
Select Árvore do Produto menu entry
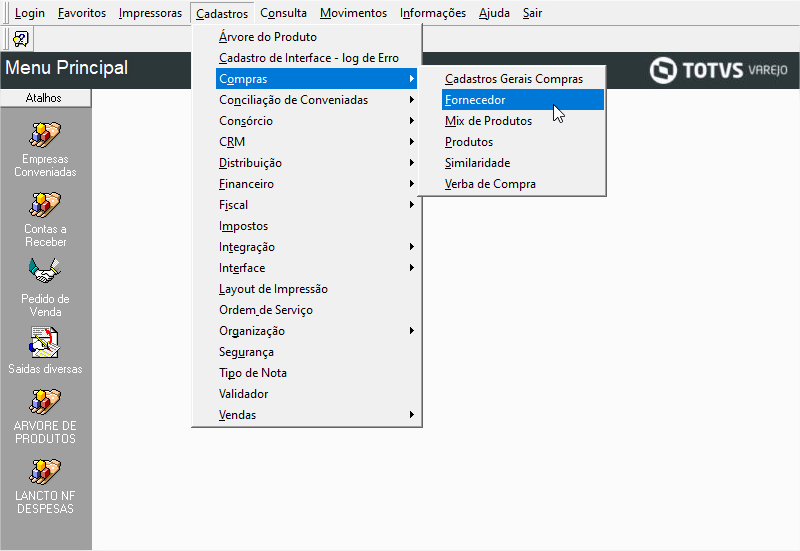point(267,37)
